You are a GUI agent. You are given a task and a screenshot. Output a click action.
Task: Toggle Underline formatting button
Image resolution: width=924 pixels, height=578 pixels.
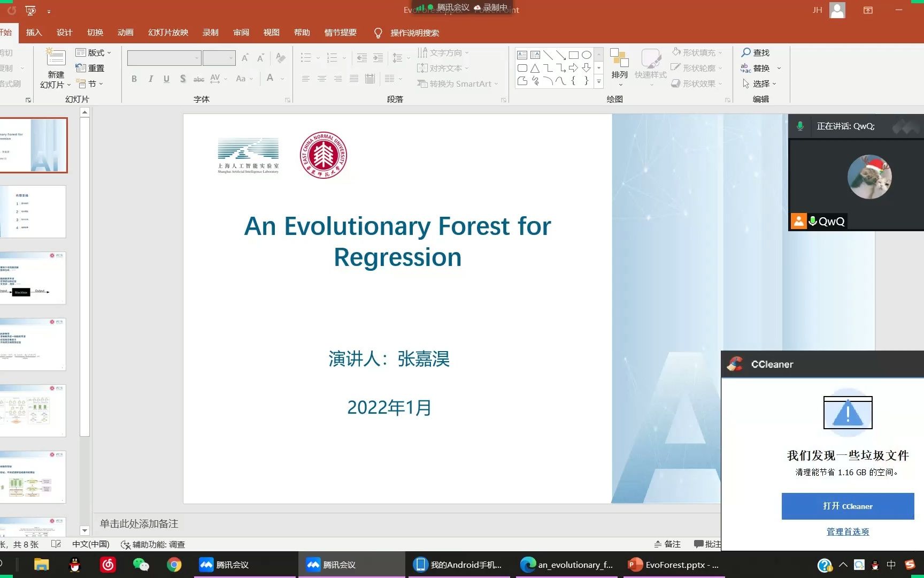tap(167, 79)
